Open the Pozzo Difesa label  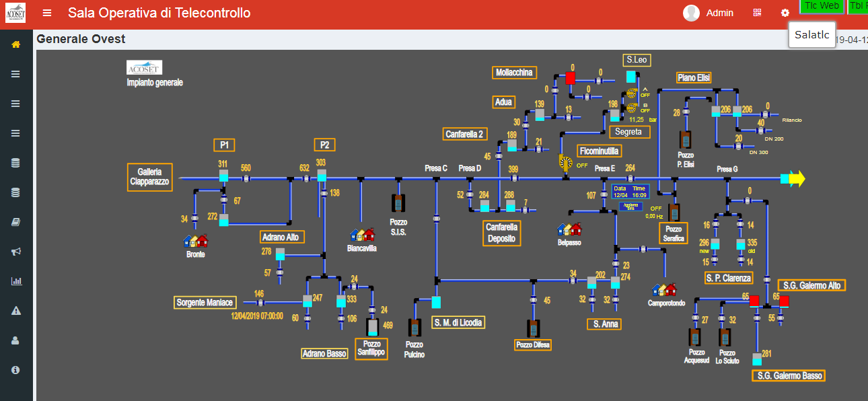click(x=533, y=344)
